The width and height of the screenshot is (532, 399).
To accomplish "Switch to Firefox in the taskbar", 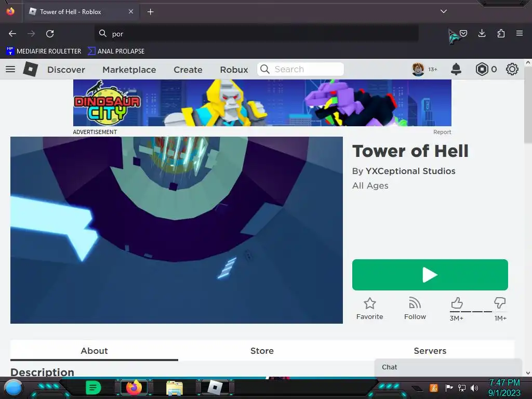I will click(x=134, y=388).
